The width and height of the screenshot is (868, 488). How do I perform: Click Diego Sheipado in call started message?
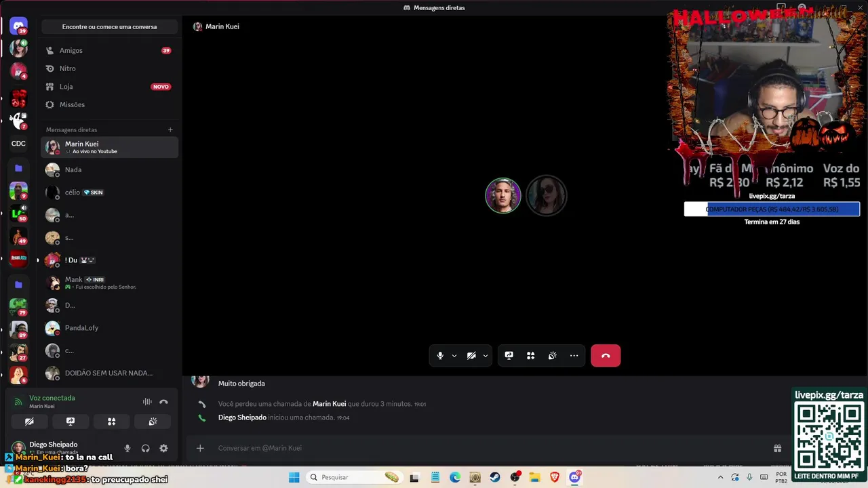[242, 418]
